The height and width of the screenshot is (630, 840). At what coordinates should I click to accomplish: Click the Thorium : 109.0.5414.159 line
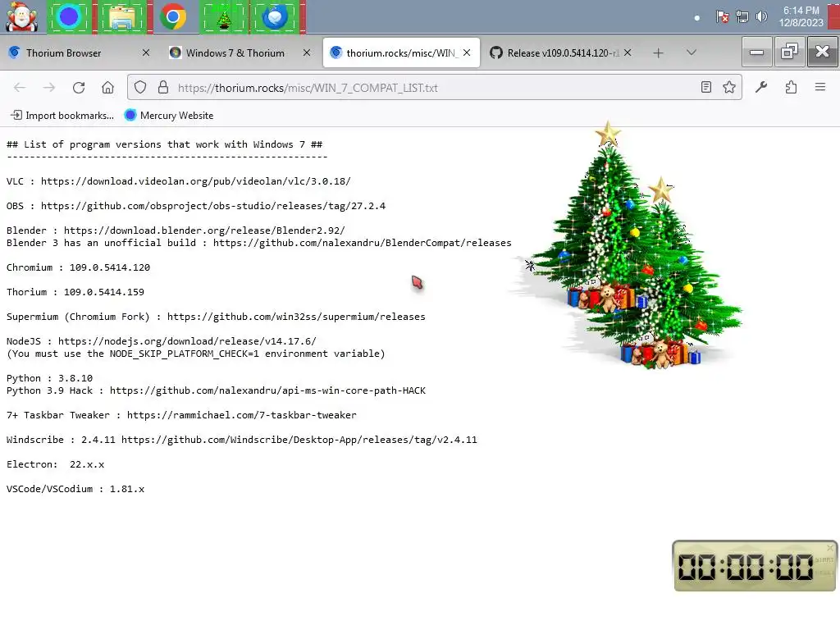click(75, 292)
